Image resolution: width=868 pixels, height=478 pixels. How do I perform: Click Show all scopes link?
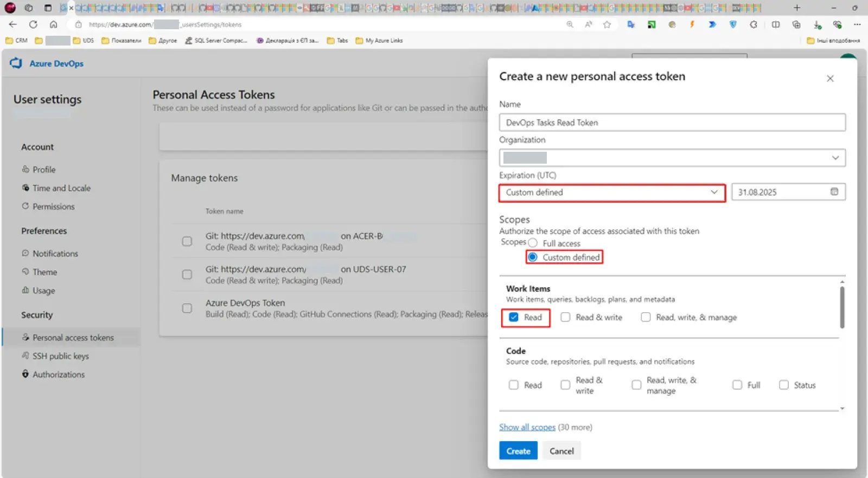tap(527, 427)
